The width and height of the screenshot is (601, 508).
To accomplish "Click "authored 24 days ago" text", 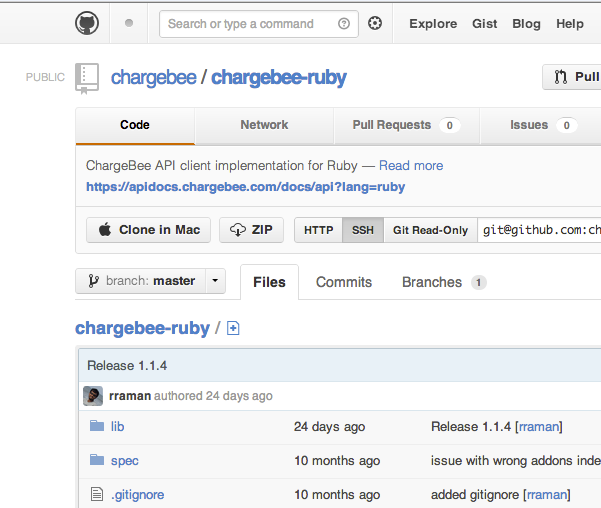I will pyautogui.click(x=213, y=396).
